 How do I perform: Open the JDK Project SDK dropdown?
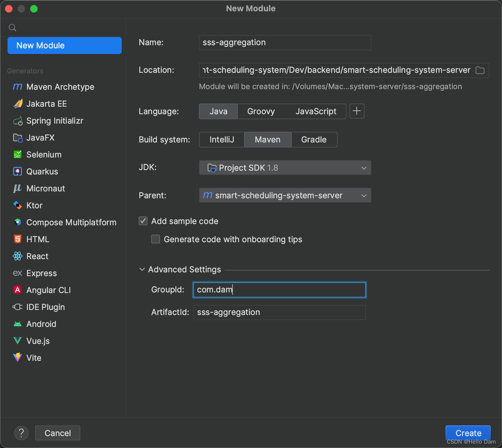pos(285,168)
